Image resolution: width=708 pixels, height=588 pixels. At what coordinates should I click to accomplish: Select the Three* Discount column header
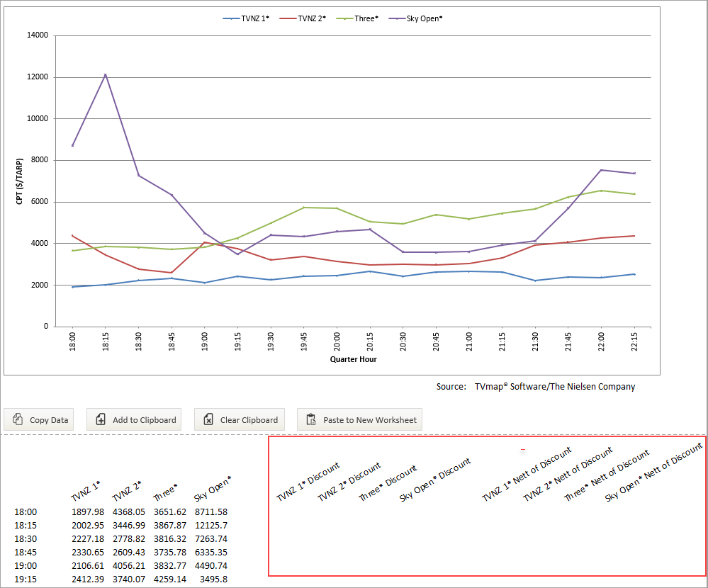point(388,483)
